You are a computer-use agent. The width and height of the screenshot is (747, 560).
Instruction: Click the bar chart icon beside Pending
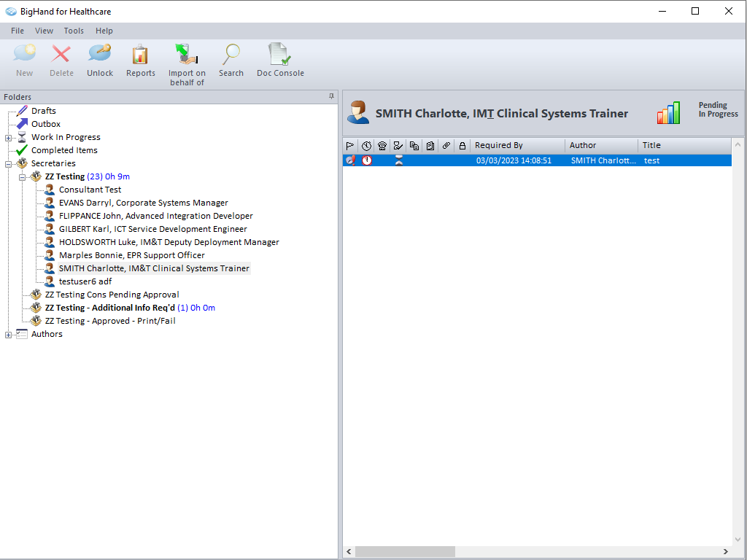pos(668,113)
